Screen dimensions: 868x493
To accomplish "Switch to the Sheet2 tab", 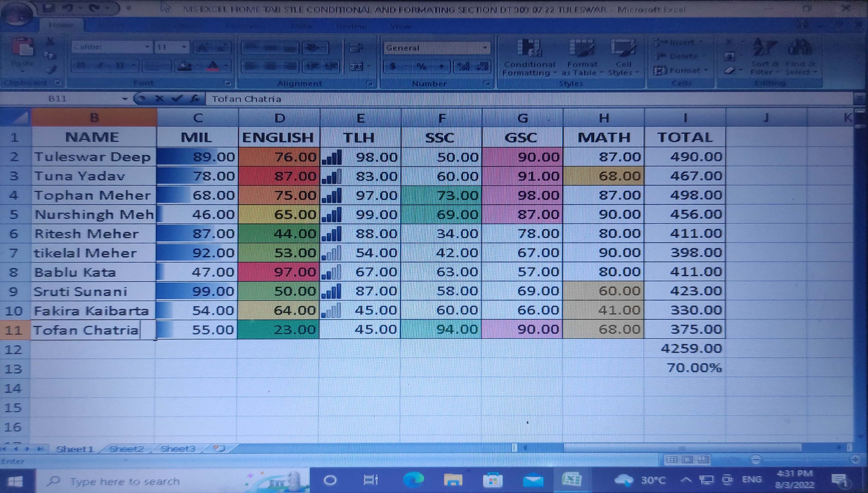I will click(127, 449).
